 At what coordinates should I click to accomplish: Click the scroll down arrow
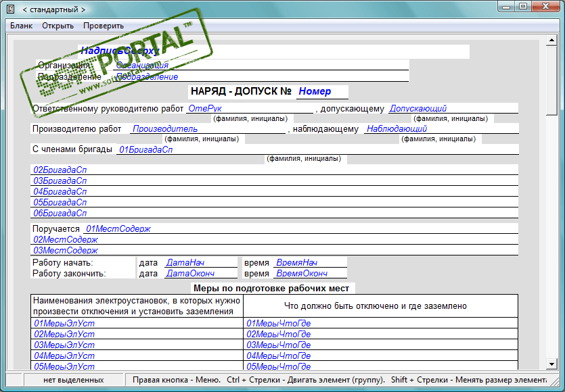(x=551, y=364)
